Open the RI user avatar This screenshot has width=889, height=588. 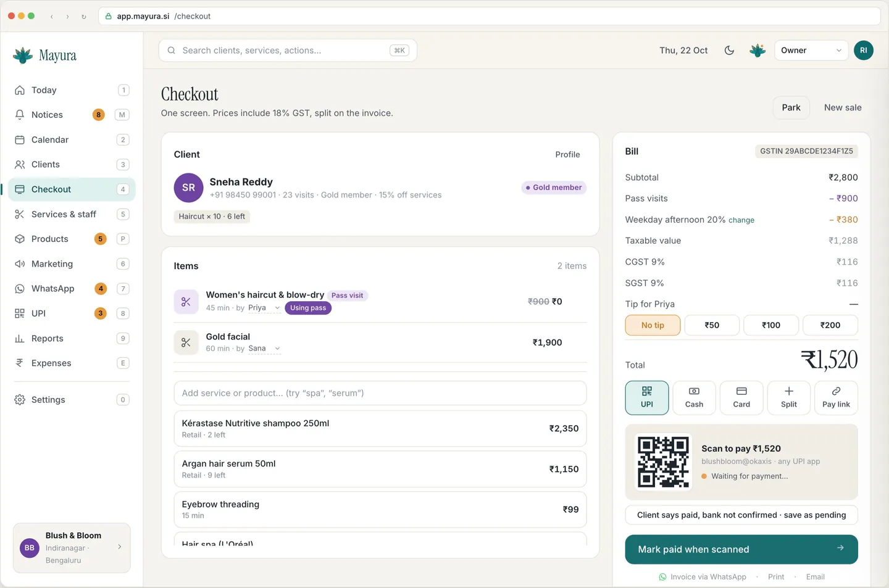(864, 51)
